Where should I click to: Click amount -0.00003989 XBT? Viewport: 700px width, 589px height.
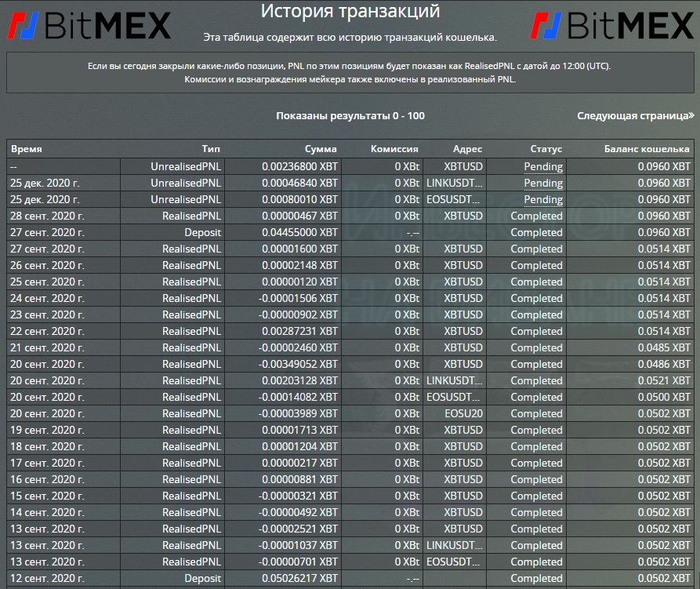coord(298,413)
